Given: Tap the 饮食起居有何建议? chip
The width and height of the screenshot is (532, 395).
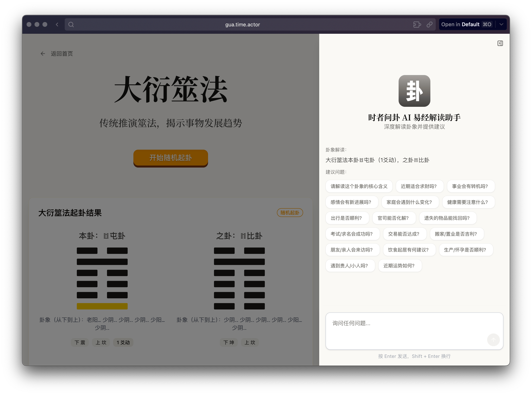Looking at the screenshot, I should tap(409, 250).
